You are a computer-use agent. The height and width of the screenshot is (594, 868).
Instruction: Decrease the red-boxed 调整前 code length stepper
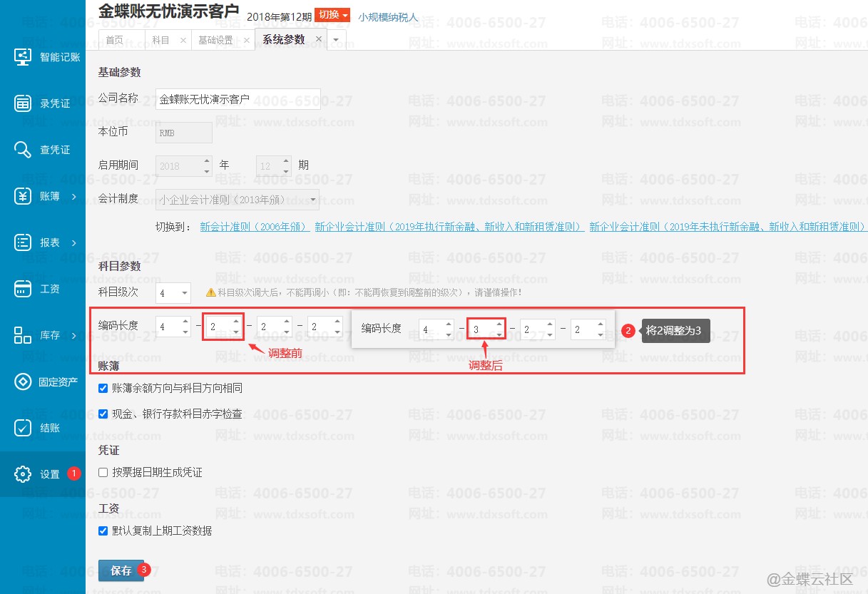[236, 332]
